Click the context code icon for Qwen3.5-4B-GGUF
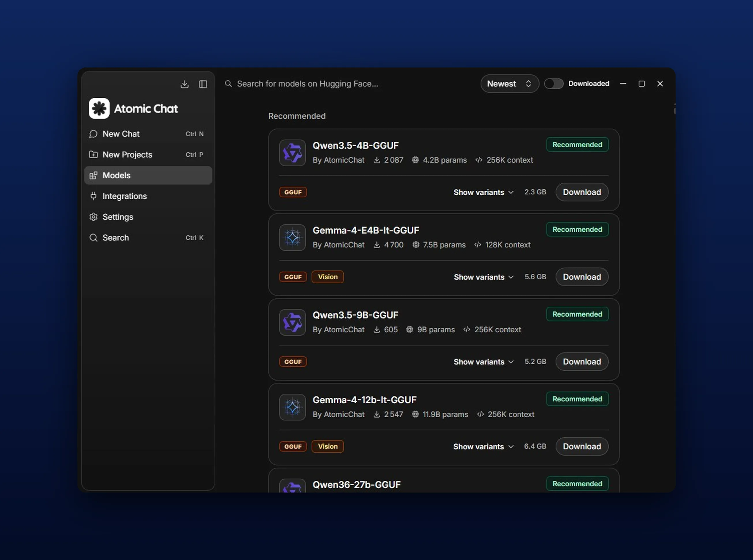Screen dimensions: 753x560 pyautogui.click(x=479, y=160)
